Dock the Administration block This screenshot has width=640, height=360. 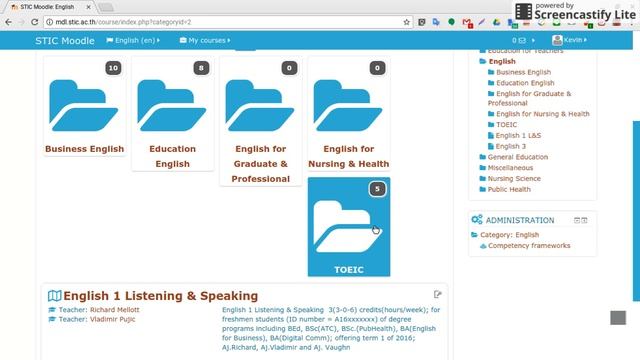pos(584,220)
